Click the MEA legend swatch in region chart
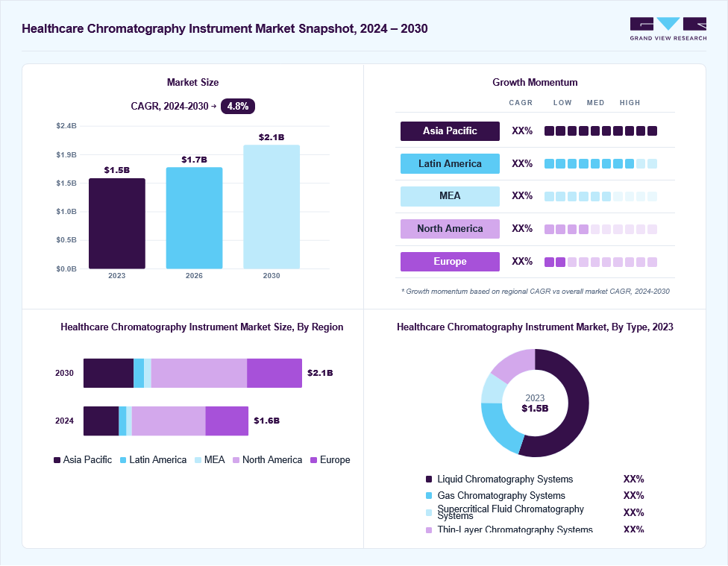Viewport: 728px width, 566px height. [198, 460]
